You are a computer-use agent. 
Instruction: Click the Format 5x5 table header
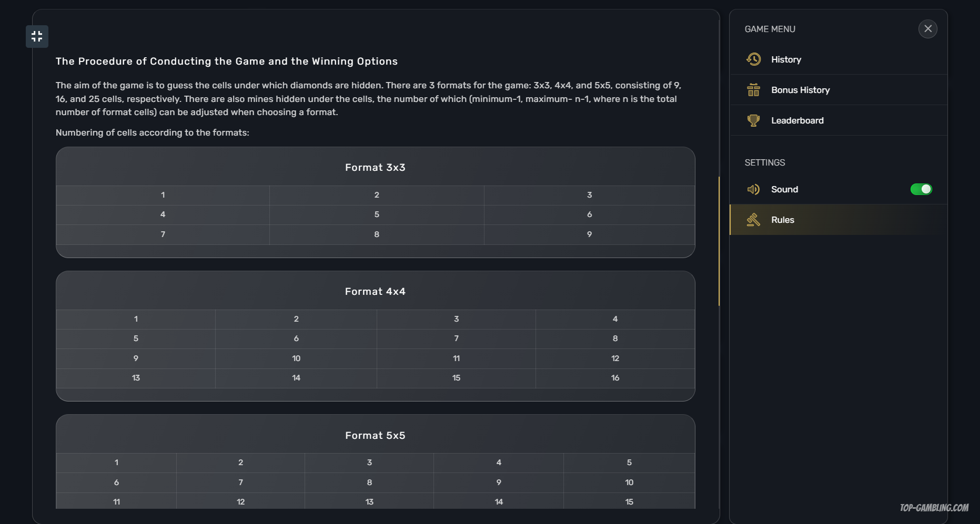pos(375,436)
